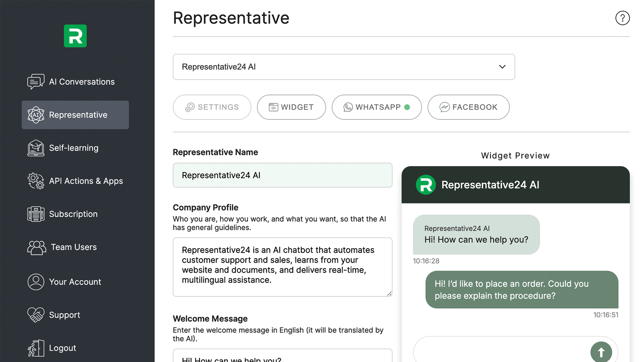Screen dimensions: 644x362
Task: Click the Team Users people icon
Action: click(x=37, y=247)
